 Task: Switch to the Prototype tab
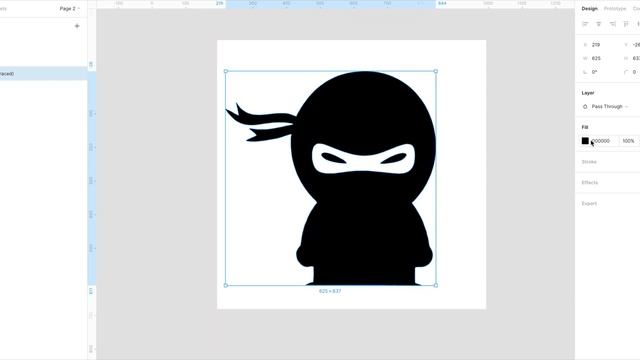tap(615, 9)
